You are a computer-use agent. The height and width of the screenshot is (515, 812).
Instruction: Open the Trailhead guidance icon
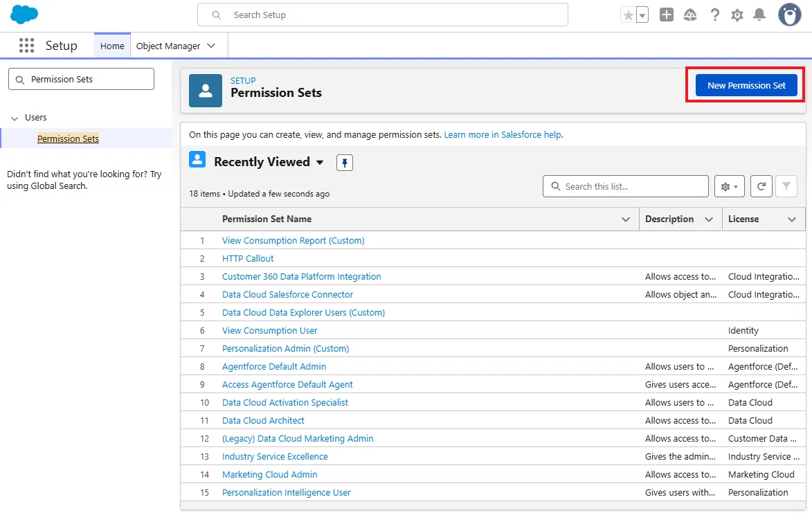(690, 15)
